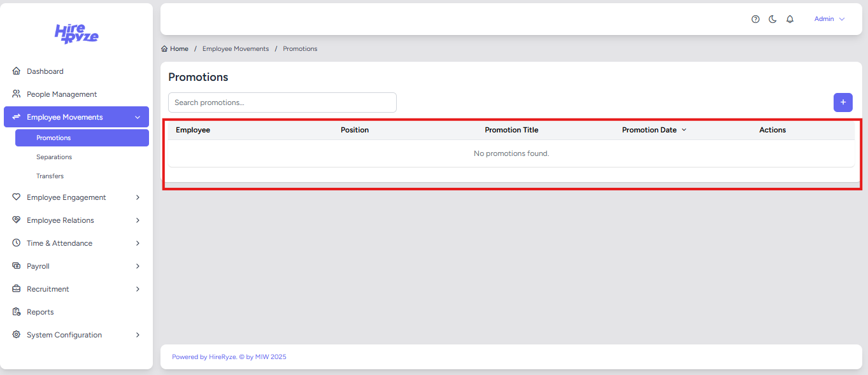Open Reports from the sidebar

(x=40, y=312)
